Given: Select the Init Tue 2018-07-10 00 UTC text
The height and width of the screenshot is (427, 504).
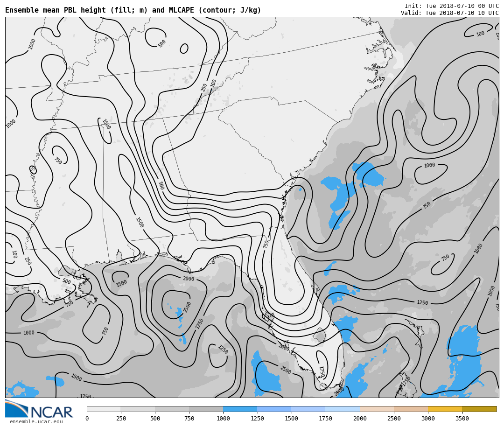Looking at the screenshot, I should (x=451, y=6).
